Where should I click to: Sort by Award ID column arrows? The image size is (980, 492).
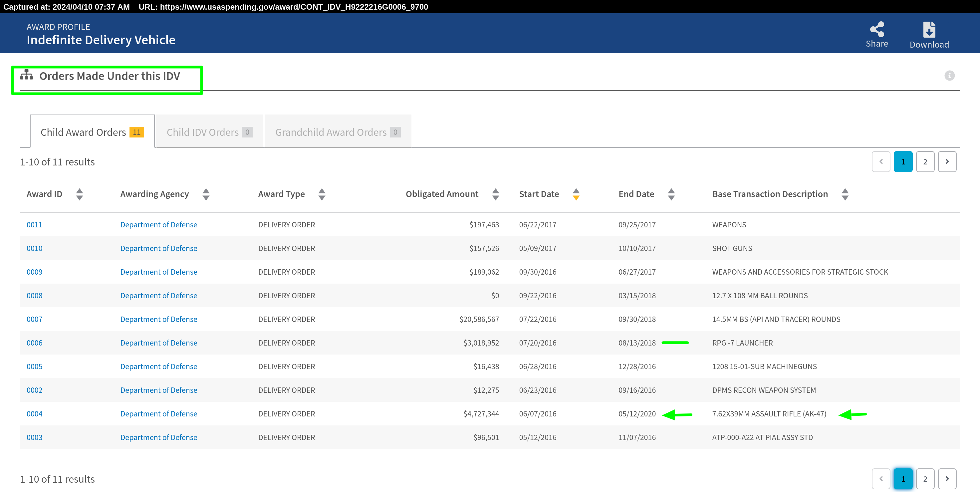point(80,194)
